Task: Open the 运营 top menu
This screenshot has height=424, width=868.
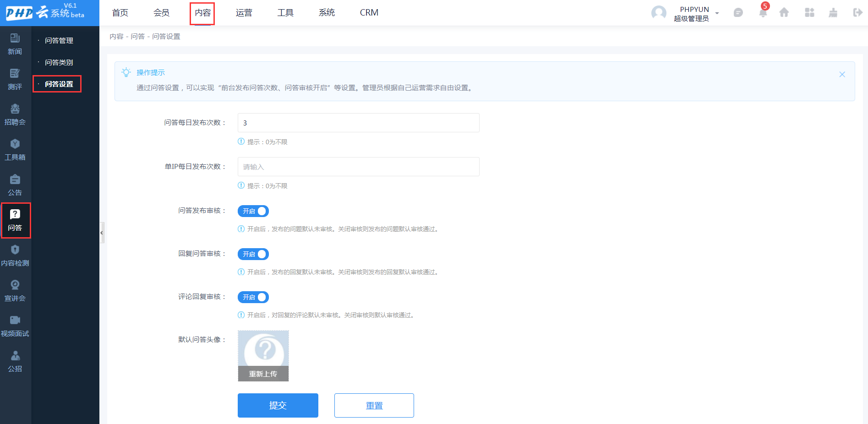Action: click(x=244, y=13)
